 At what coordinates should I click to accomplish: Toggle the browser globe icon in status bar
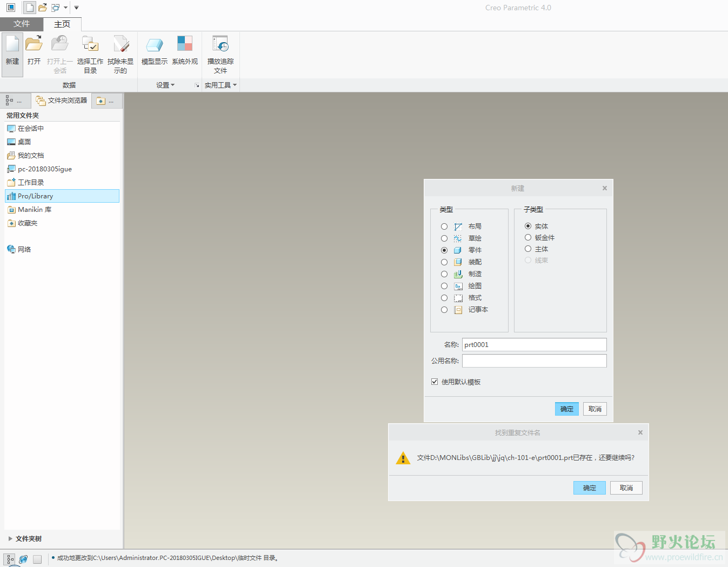(23, 559)
